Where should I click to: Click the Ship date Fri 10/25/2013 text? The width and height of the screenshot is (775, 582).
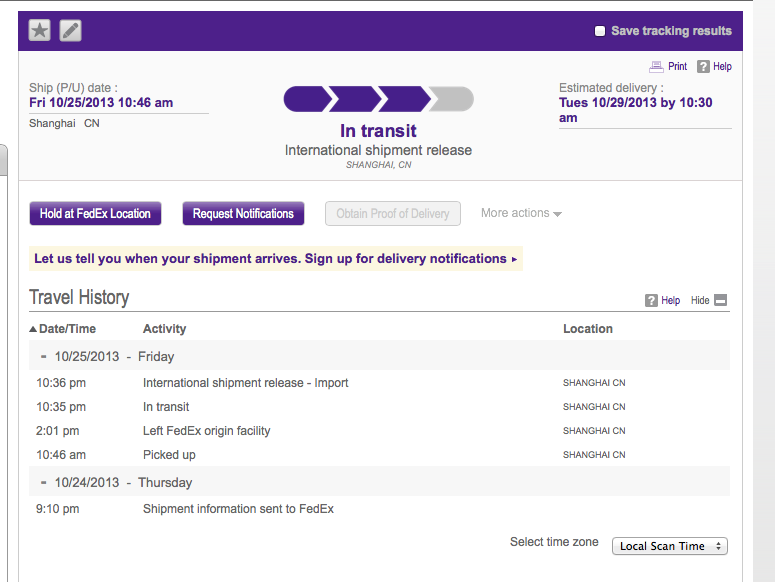click(x=101, y=103)
